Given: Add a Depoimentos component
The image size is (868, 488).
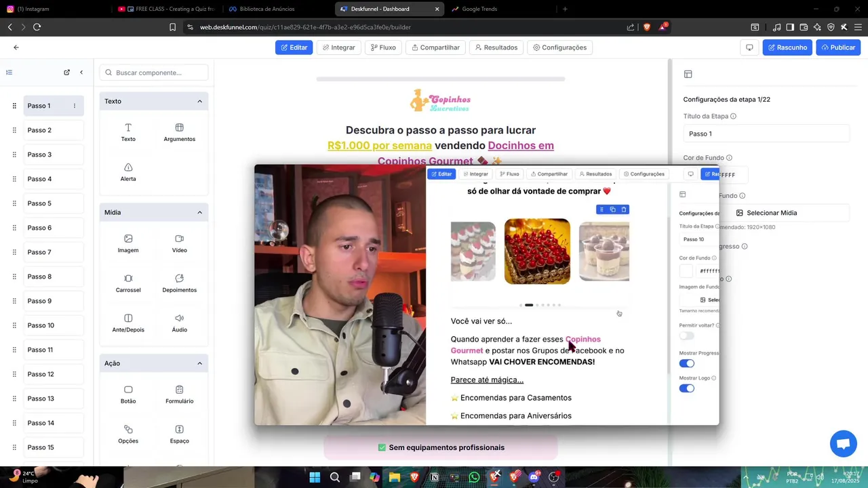Looking at the screenshot, I should click(x=179, y=283).
